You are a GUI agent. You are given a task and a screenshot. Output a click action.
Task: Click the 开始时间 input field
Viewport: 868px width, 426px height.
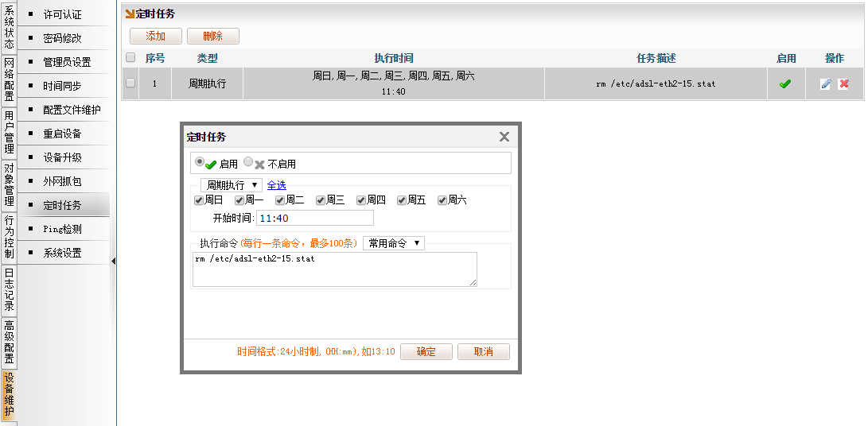(x=314, y=219)
